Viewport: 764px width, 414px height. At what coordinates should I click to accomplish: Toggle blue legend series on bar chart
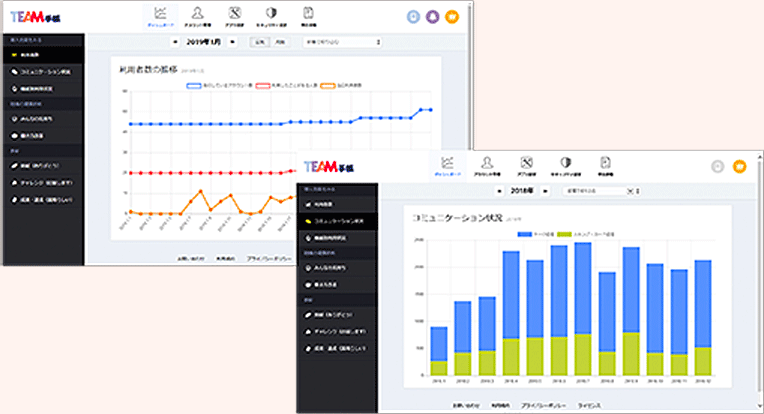pos(536,235)
